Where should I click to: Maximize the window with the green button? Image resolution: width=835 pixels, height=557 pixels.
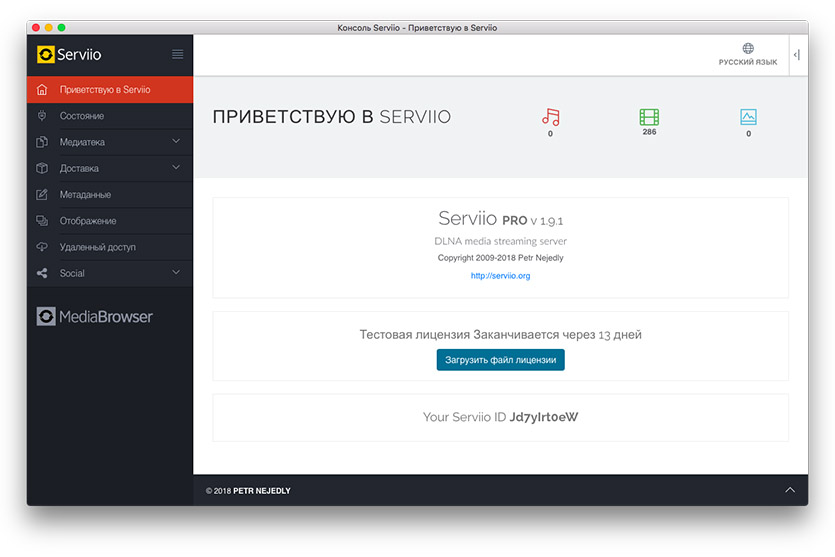coord(61,28)
